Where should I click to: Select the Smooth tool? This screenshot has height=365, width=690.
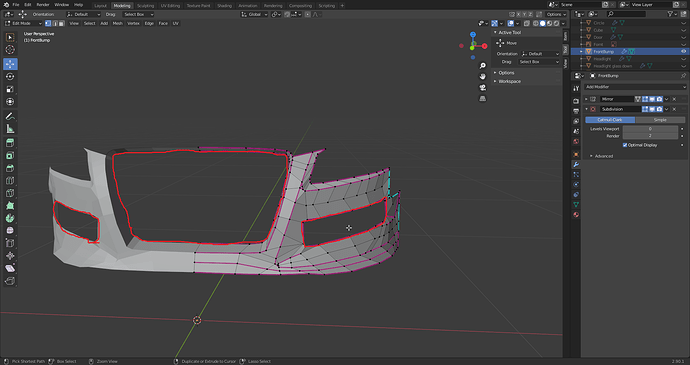click(x=10, y=230)
